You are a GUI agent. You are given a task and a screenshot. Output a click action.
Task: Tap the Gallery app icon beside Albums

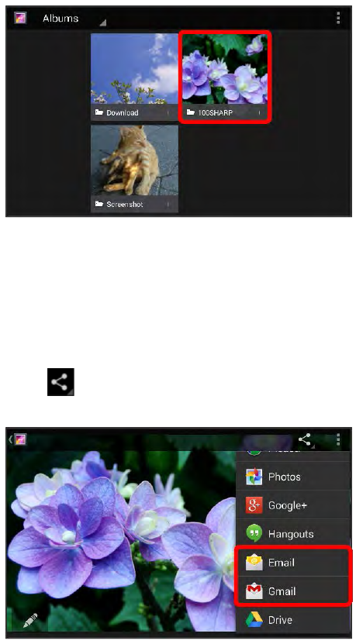pos(20,18)
